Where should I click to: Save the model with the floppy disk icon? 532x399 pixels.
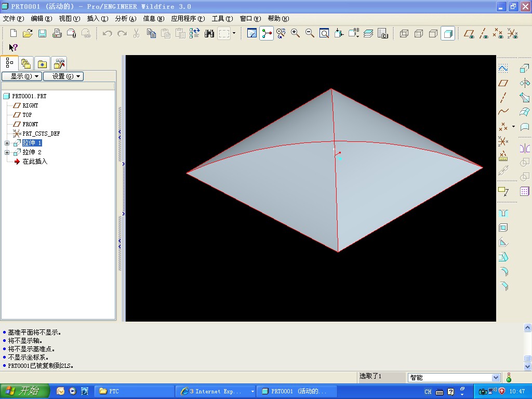click(x=42, y=33)
